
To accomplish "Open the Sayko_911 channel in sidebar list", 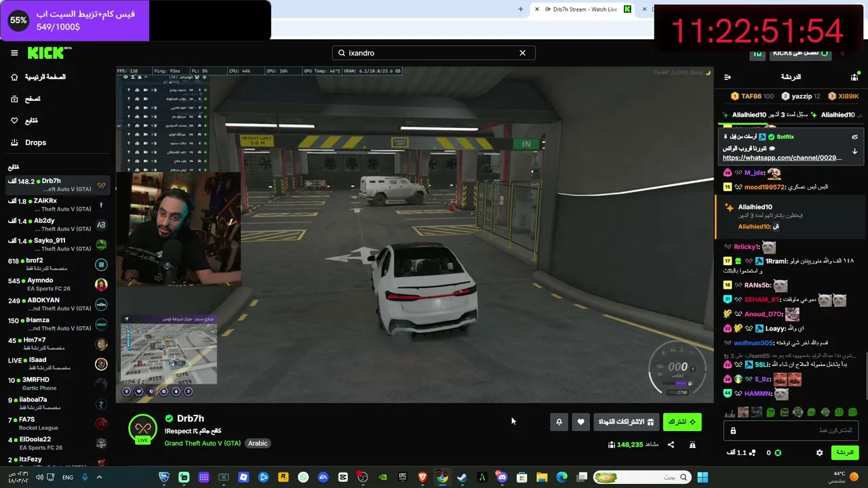I will (x=57, y=245).
